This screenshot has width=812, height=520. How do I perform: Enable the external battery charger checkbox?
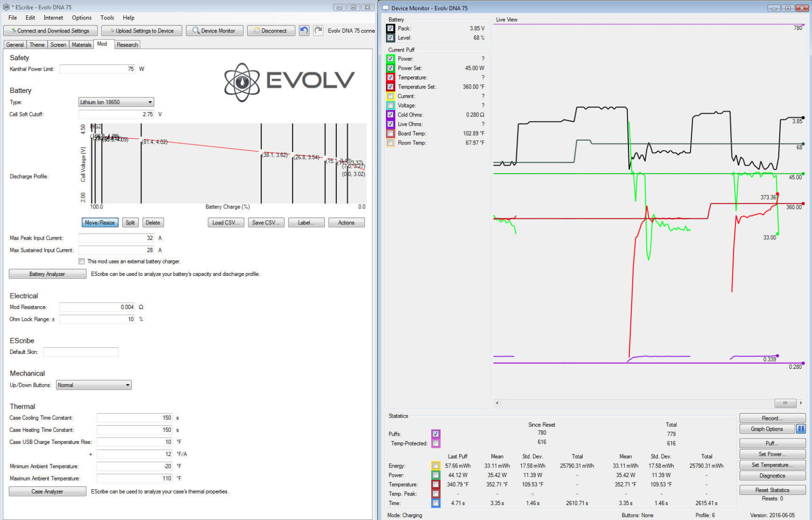coord(81,261)
